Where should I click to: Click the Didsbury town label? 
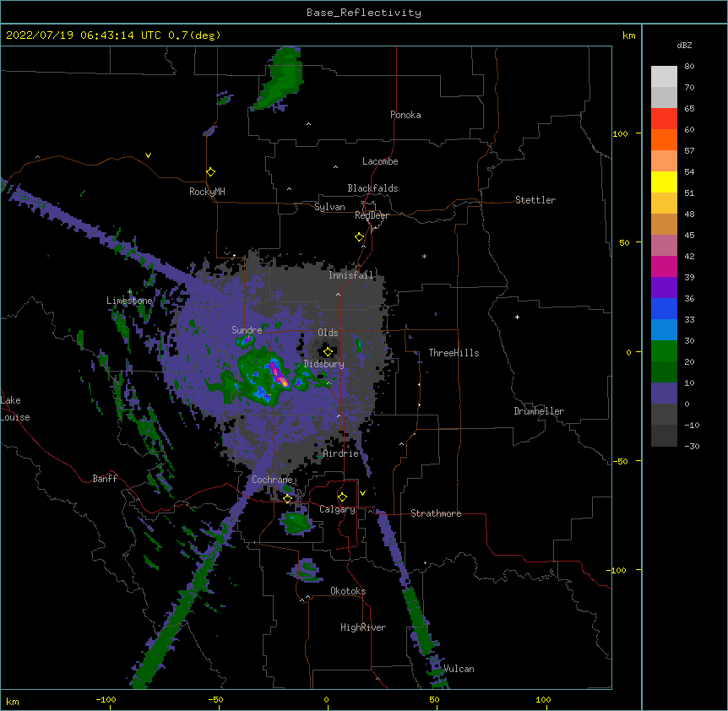coord(323,364)
